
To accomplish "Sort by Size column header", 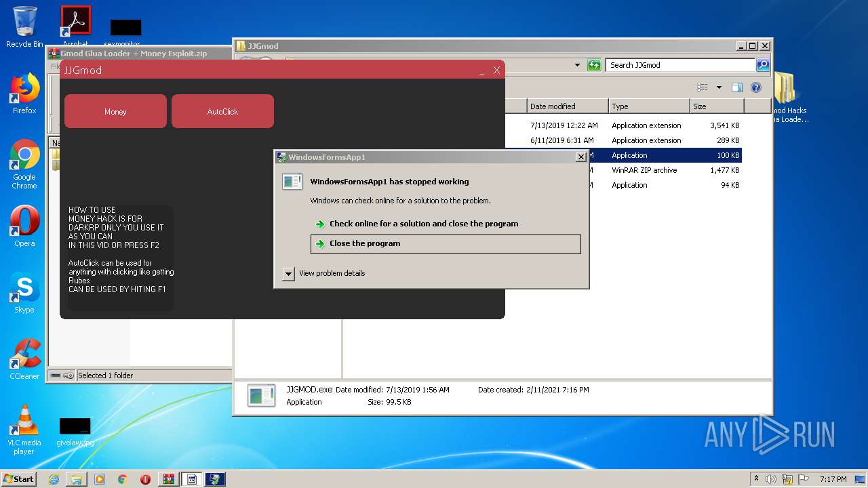I will pyautogui.click(x=717, y=106).
